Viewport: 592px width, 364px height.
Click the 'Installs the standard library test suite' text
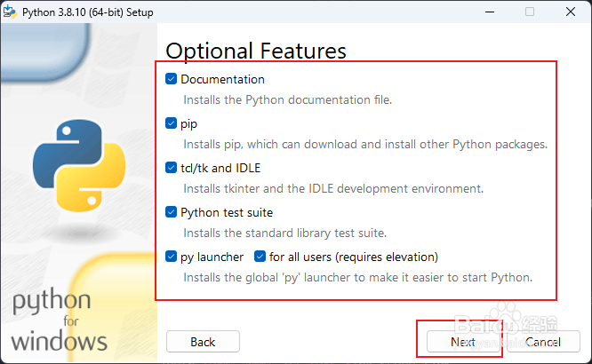coord(284,233)
